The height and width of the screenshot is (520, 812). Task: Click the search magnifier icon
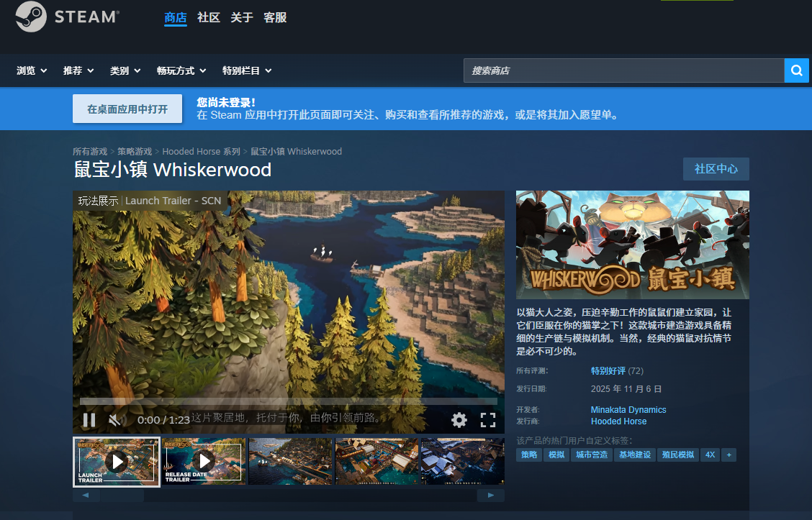[796, 70]
